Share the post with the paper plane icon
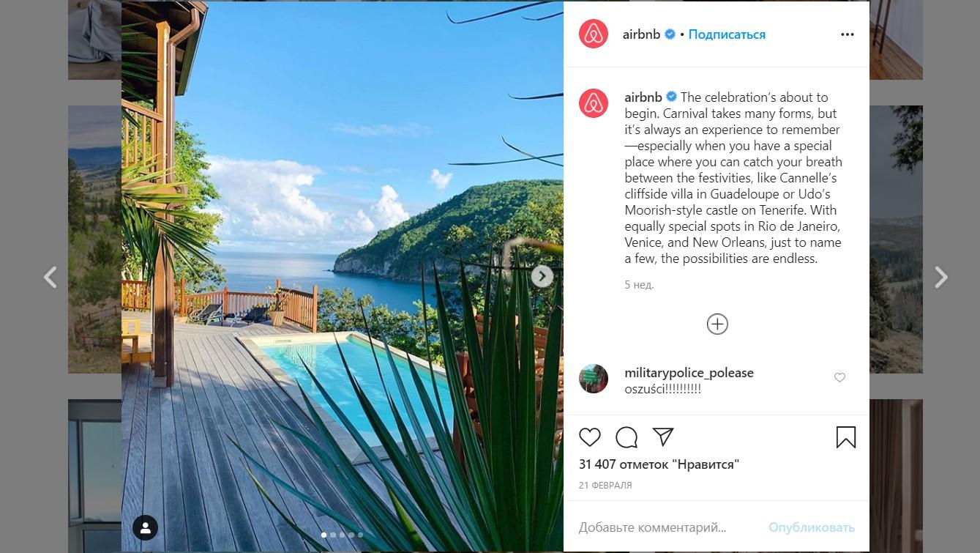This screenshot has height=553, width=980. click(663, 437)
